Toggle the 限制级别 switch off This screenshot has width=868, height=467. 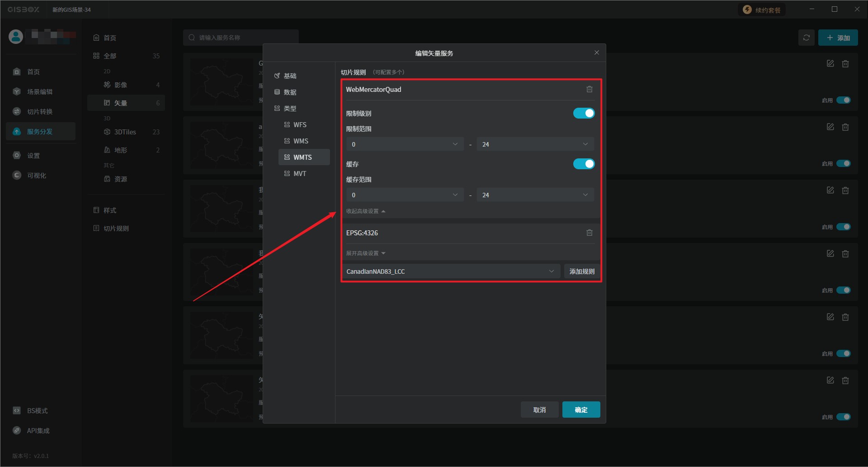pos(584,114)
